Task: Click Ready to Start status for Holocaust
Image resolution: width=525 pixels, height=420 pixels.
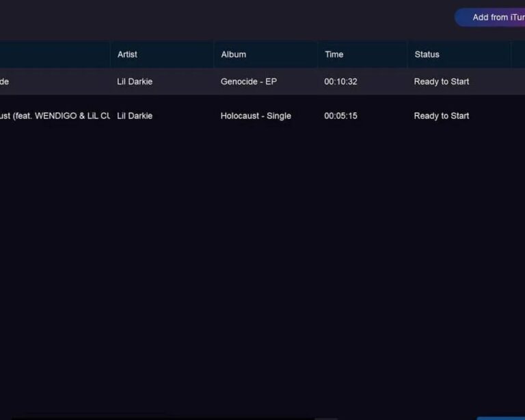Action: 442,116
